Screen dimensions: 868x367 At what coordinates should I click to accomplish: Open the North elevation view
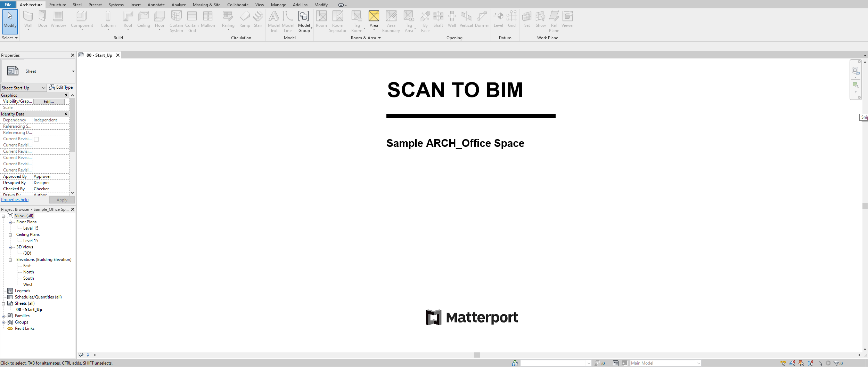pos(28,272)
